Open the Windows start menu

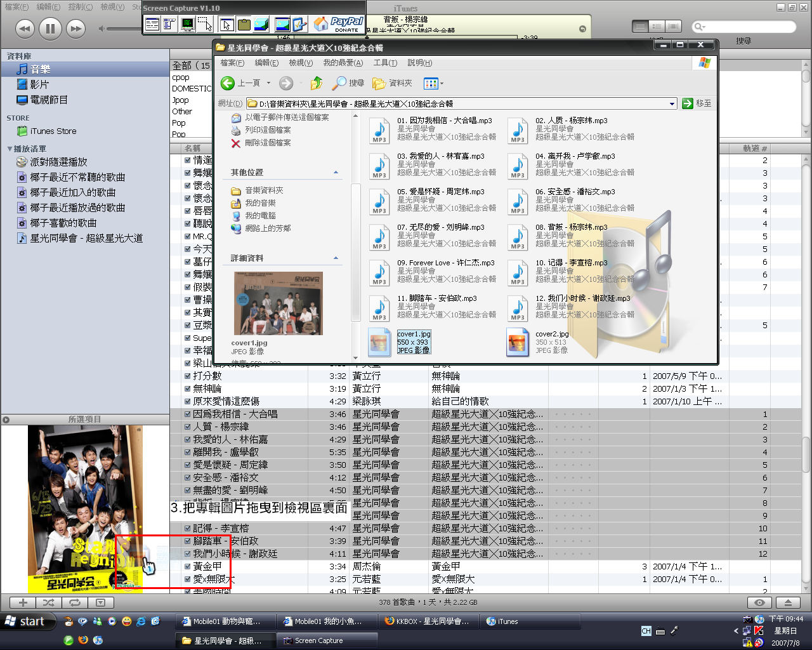(29, 621)
